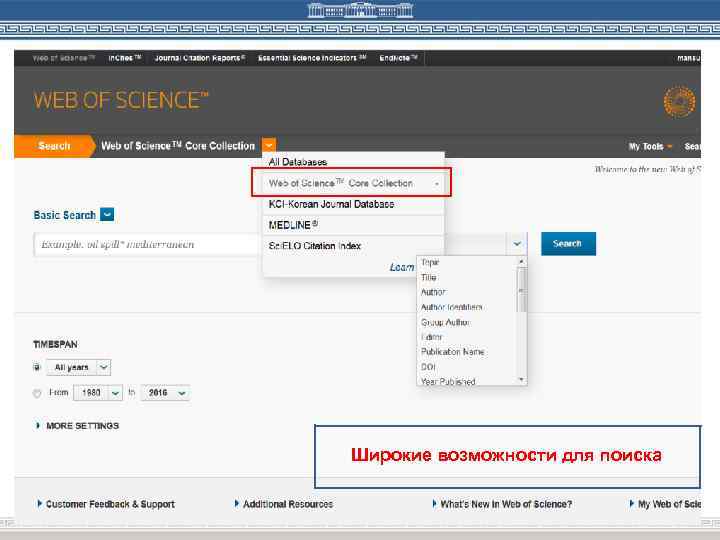This screenshot has height=540, width=720.
Task: Select Web of Science Core Collection option
Action: tap(352, 183)
